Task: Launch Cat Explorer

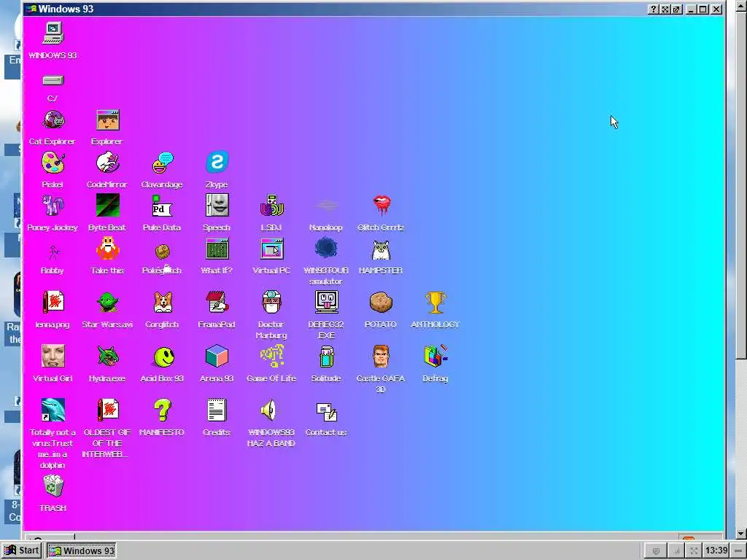Action: (53, 120)
